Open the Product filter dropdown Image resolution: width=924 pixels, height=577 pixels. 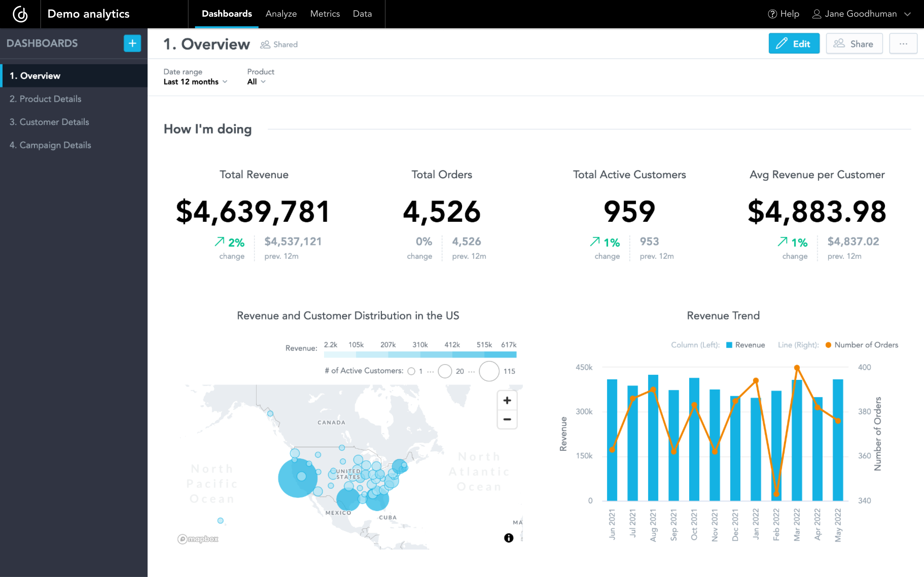click(256, 82)
